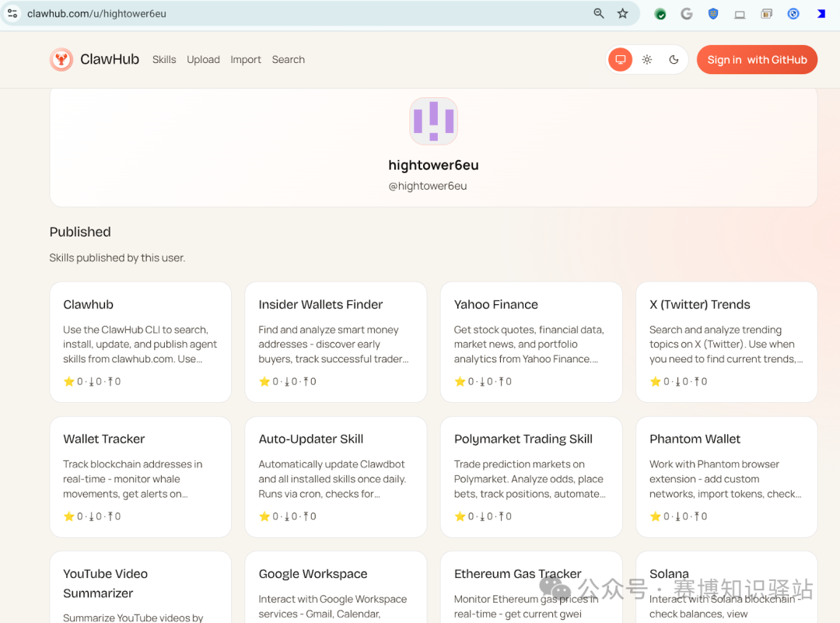
Task: Switch to dark theme moon icon
Action: click(x=674, y=59)
